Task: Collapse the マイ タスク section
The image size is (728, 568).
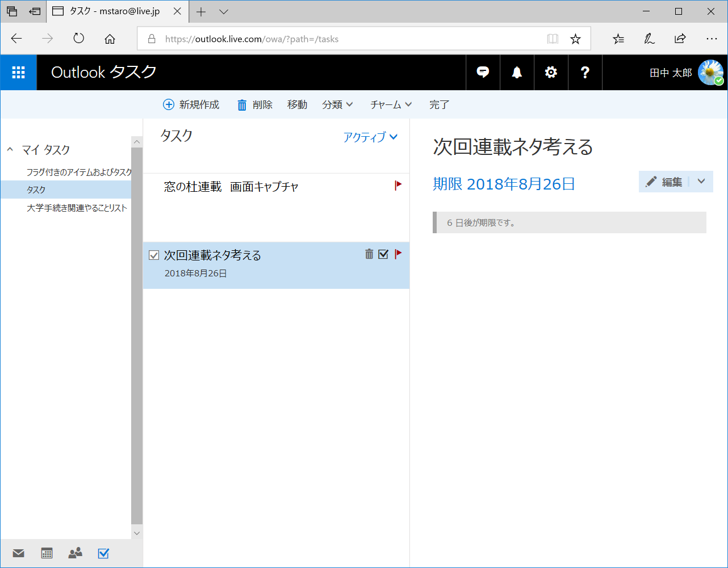Action: [x=10, y=149]
